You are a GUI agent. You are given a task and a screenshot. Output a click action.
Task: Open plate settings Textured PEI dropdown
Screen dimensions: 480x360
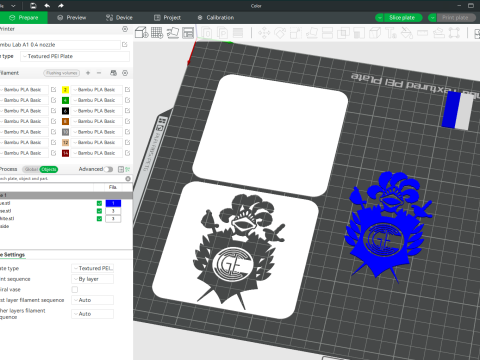pos(93,268)
